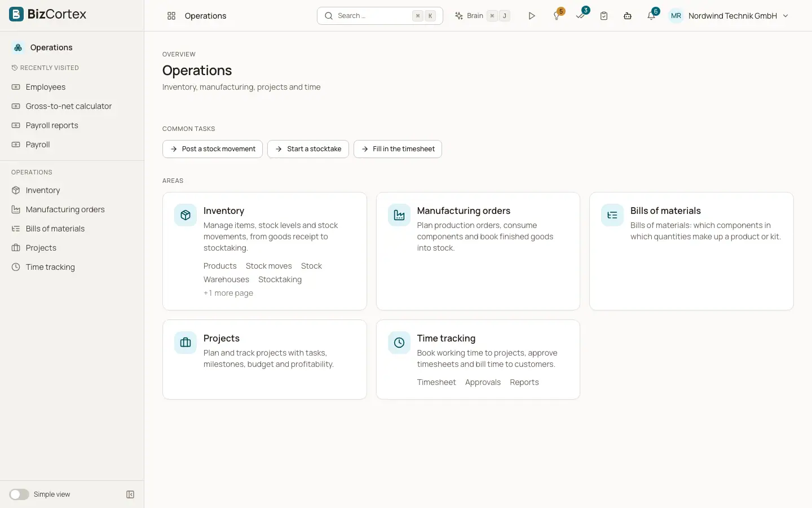Viewport: 812px width, 508px height.
Task: Click the Start a stocktake button
Action: tap(308, 149)
